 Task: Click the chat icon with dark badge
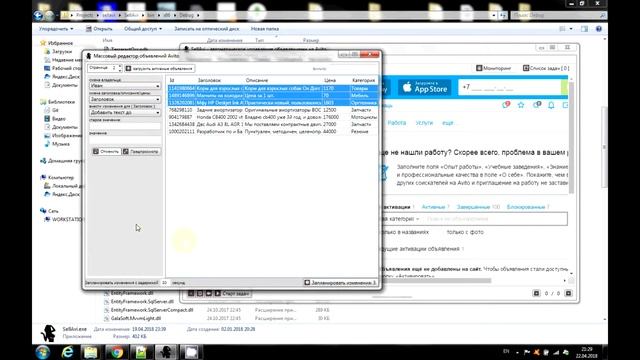536,105
